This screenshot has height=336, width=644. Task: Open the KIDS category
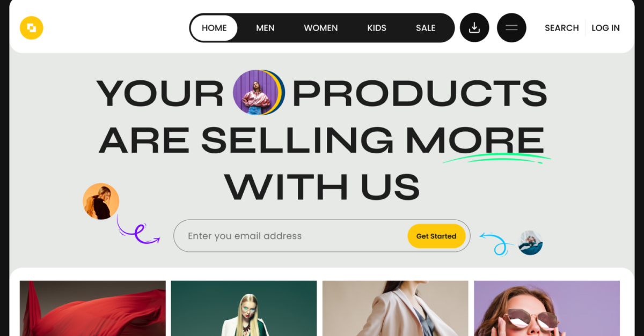(x=377, y=28)
